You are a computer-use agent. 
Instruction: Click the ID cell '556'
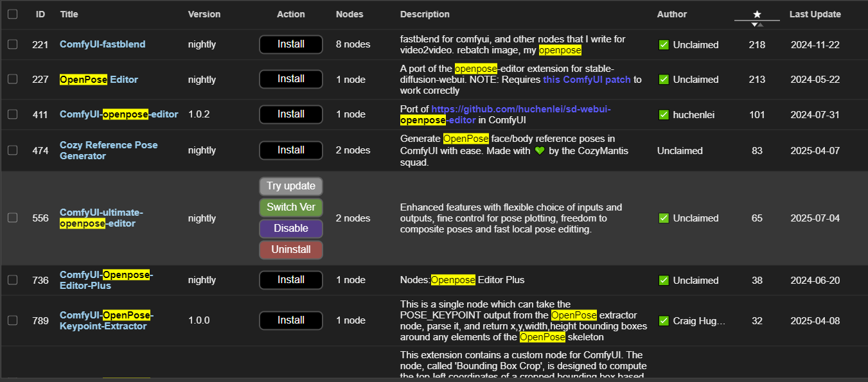pyautogui.click(x=40, y=218)
